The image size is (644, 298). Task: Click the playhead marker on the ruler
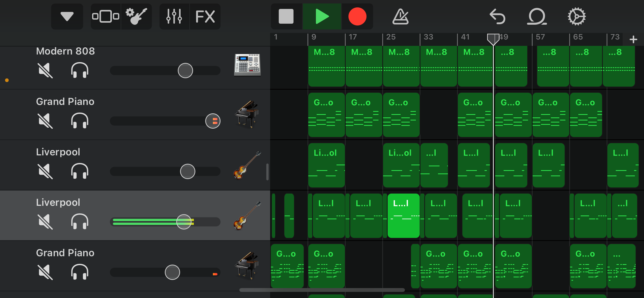[x=493, y=39]
